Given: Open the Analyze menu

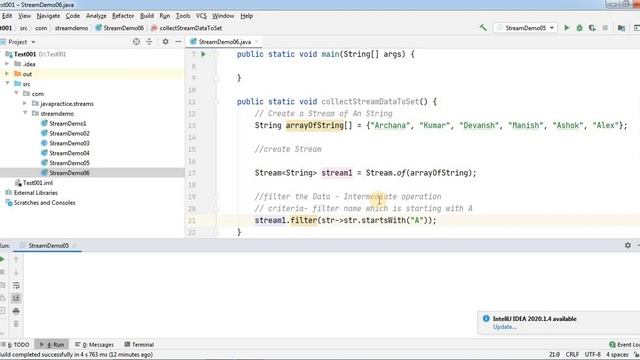Looking at the screenshot, I should (x=96, y=16).
